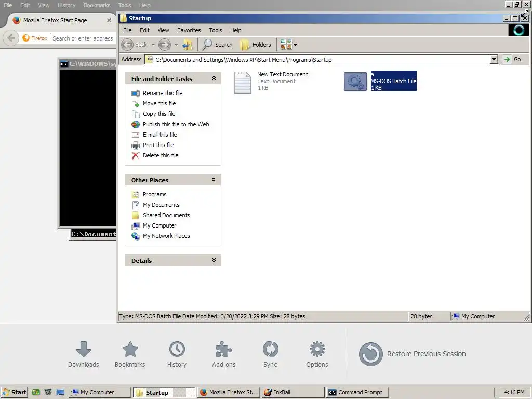Open Shared Documents under Other Places
The image size is (532, 399).
[x=166, y=215]
